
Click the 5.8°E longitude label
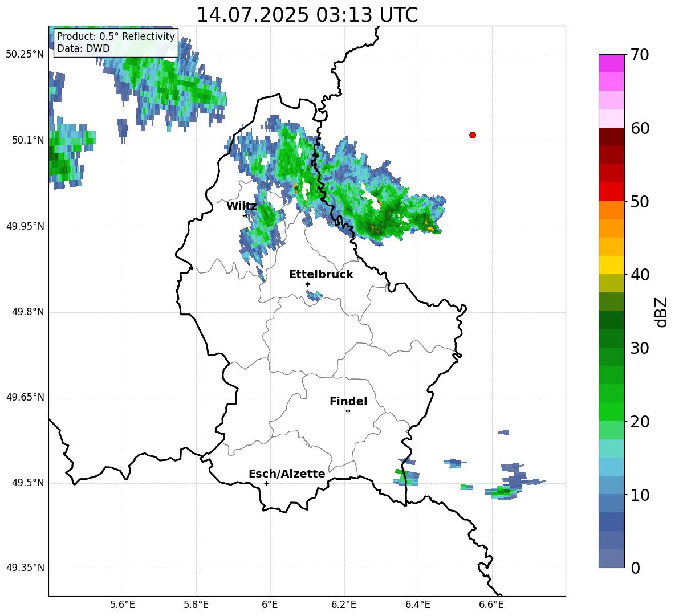click(196, 605)
